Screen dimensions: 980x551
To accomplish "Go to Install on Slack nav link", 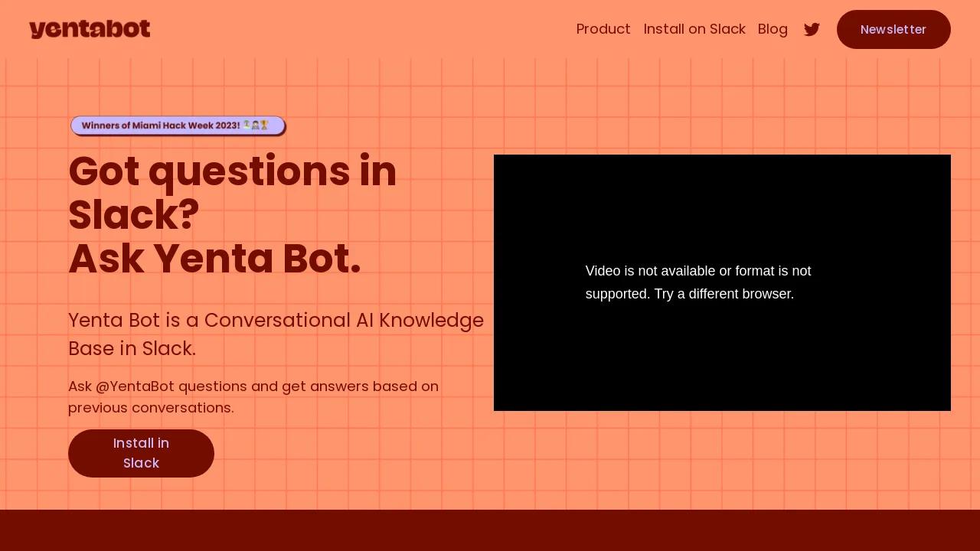I will pyautogui.click(x=694, y=29).
